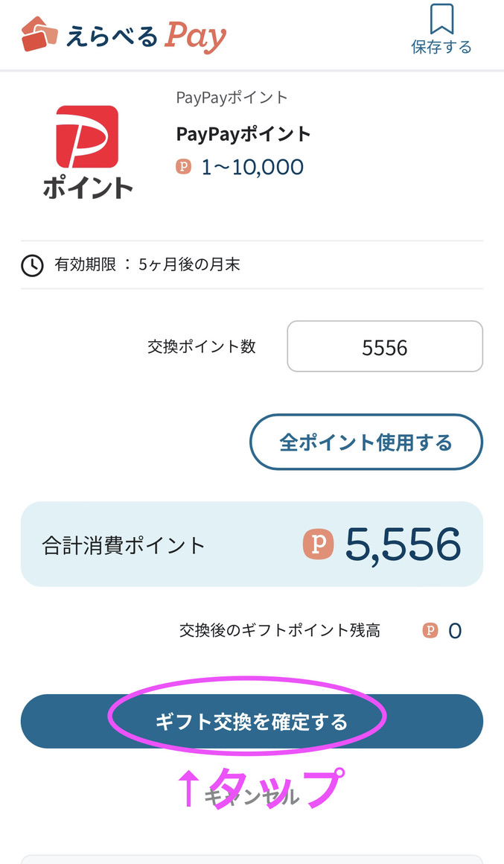Click the P icon next to 5,556 total
Image resolution: width=504 pixels, height=864 pixels.
click(x=319, y=544)
